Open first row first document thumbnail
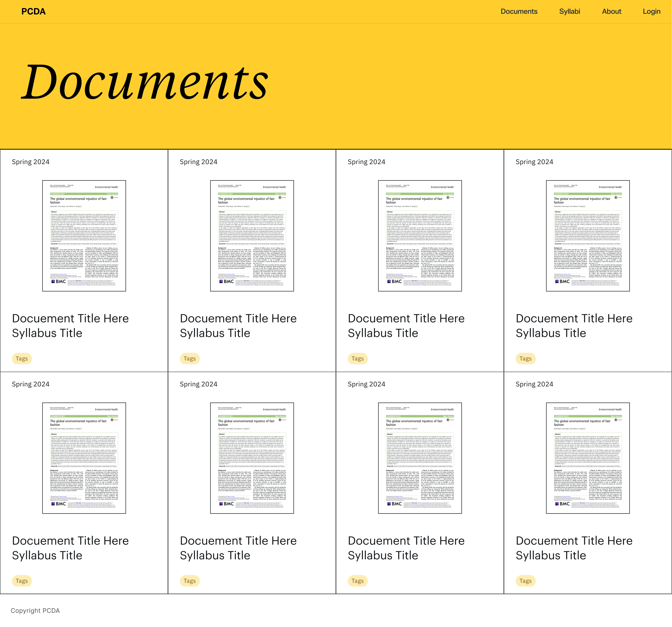 pyautogui.click(x=84, y=236)
